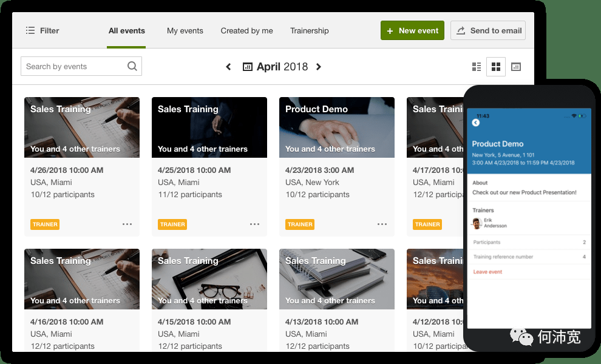Switch to grid view layout
Image resolution: width=601 pixels, height=364 pixels.
pyautogui.click(x=496, y=67)
